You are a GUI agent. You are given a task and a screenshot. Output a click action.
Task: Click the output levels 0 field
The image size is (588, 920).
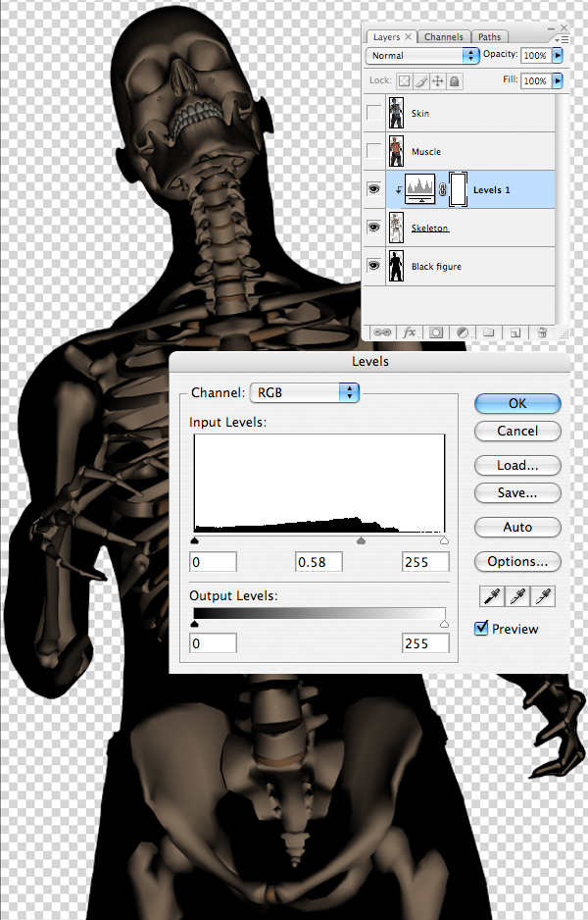click(x=214, y=643)
